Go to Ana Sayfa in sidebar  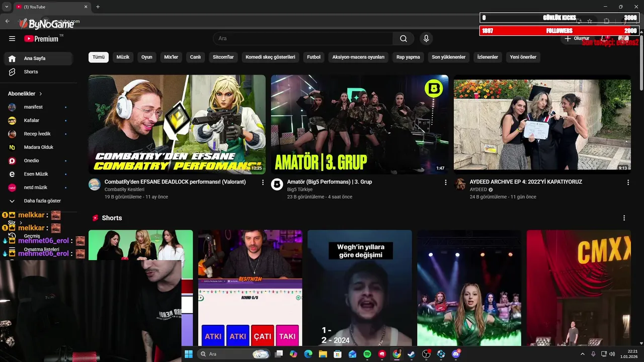click(x=38, y=58)
